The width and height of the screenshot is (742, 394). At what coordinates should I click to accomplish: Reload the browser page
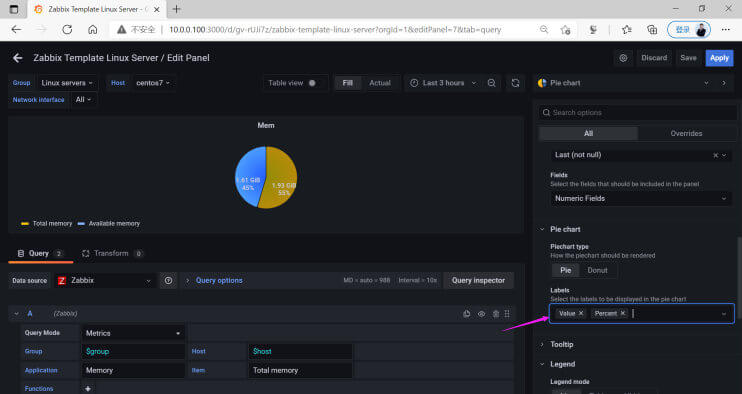[x=67, y=29]
